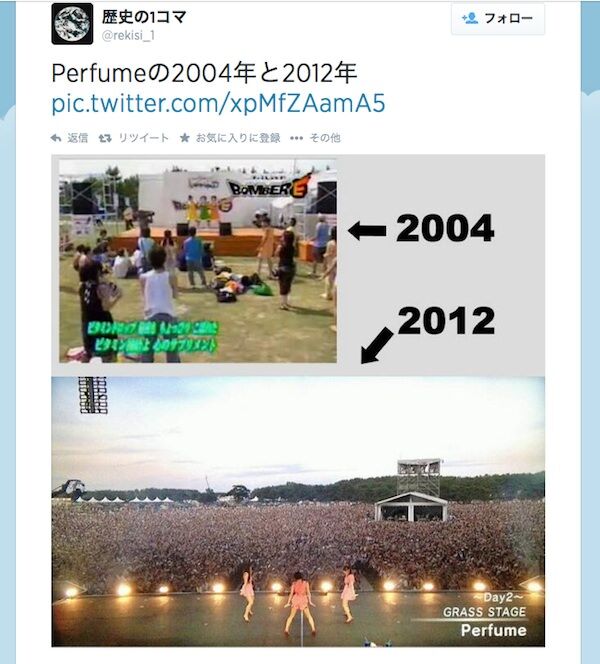The height and width of the screenshot is (664, 600).
Task: Open the 歴史の1コマ account name link
Action: (143, 17)
